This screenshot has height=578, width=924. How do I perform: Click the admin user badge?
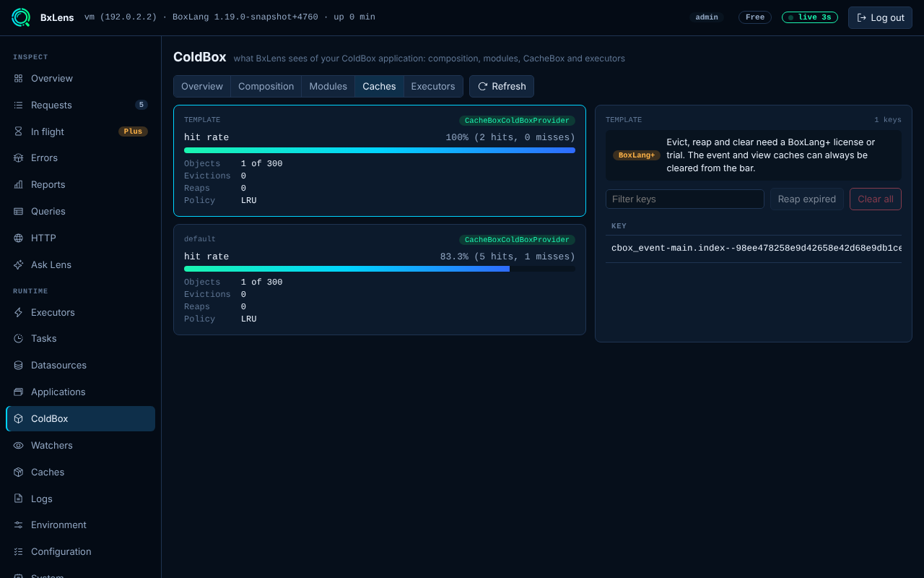tap(707, 17)
